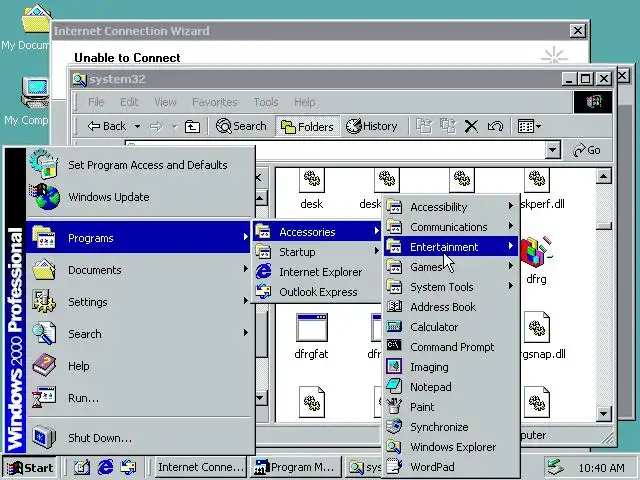
Task: Open the Favorites menu in system32
Action: click(x=215, y=102)
